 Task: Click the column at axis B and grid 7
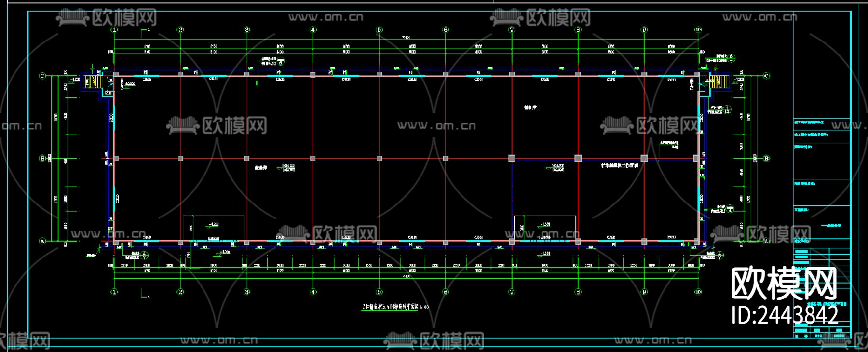coord(512,158)
